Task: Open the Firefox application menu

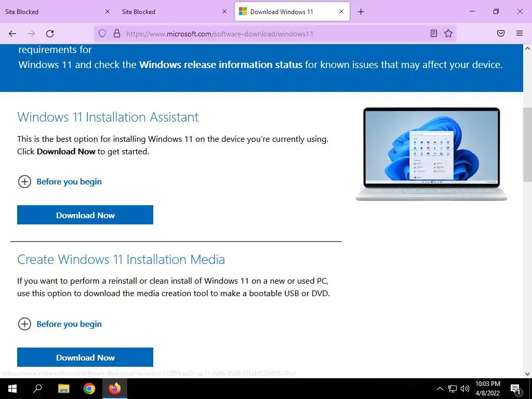Action: [x=520, y=33]
